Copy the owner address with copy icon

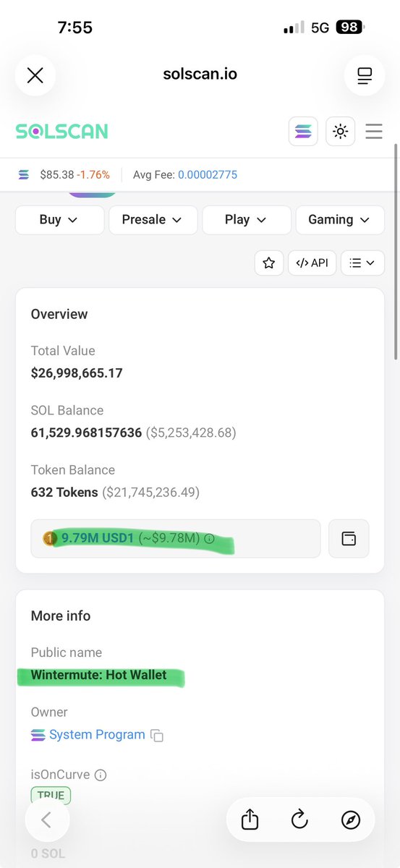157,736
